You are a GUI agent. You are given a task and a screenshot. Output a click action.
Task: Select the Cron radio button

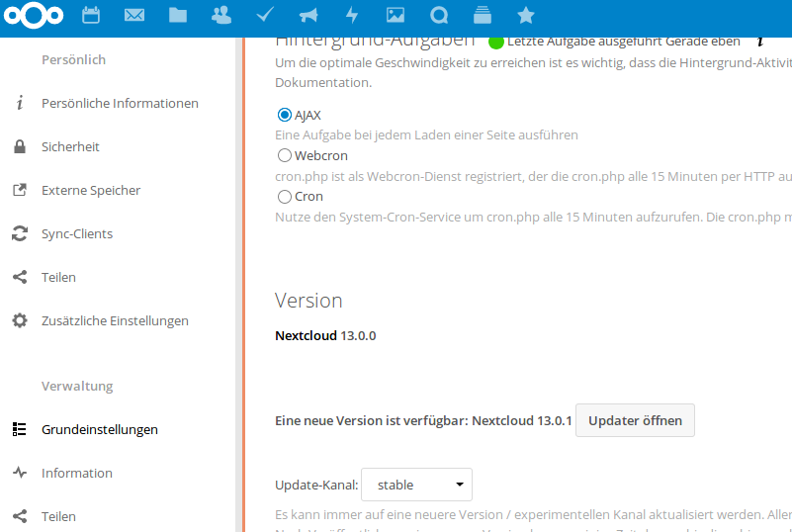[x=285, y=196]
